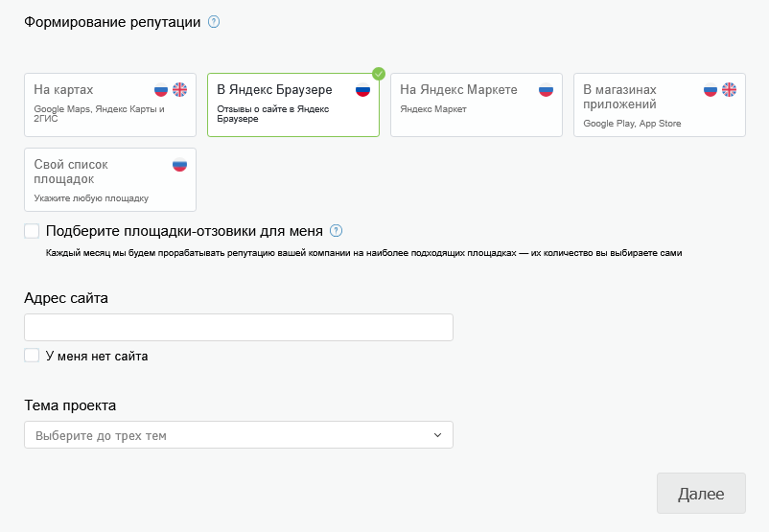
Task: Click UK flag on В магазинах приложений card
Action: (729, 90)
